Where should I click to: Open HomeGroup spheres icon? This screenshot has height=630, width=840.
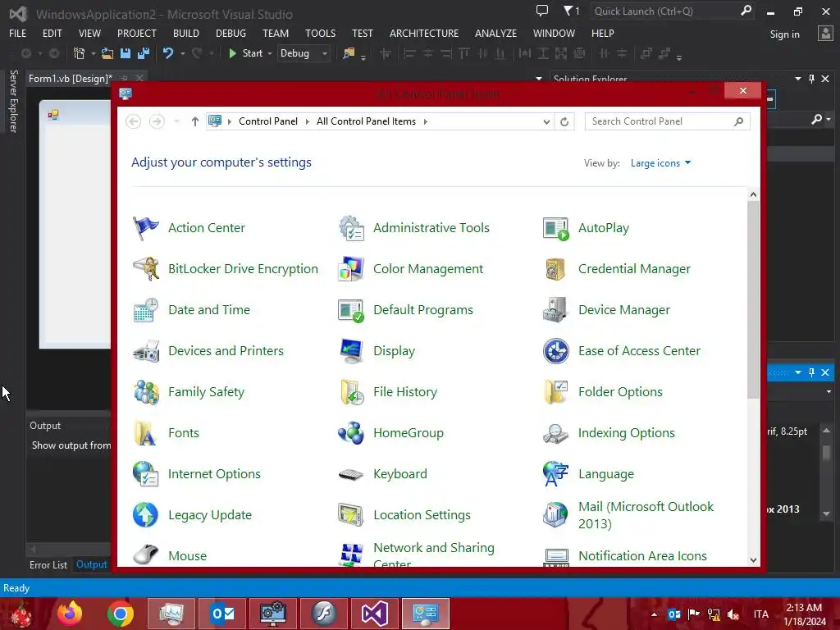click(351, 433)
